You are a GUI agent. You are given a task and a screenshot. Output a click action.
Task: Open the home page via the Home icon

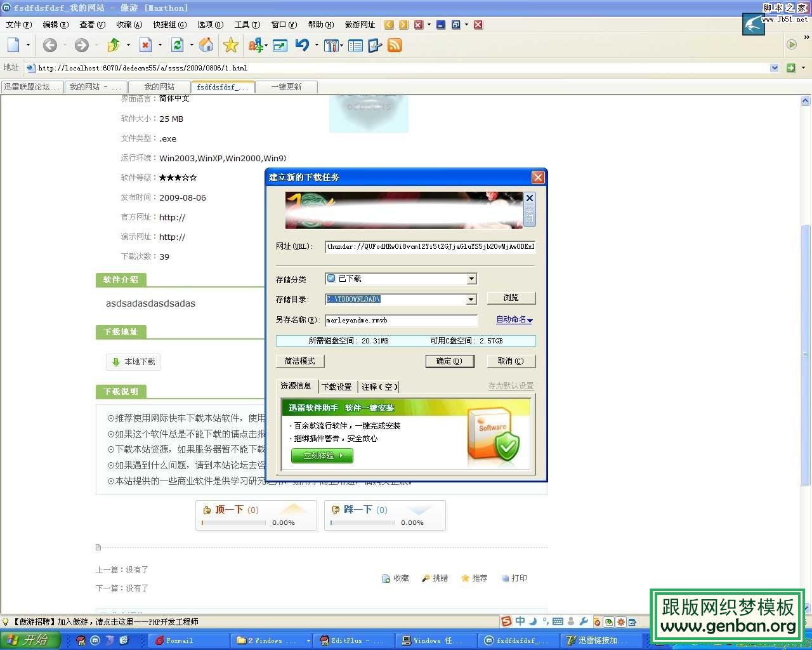[206, 45]
